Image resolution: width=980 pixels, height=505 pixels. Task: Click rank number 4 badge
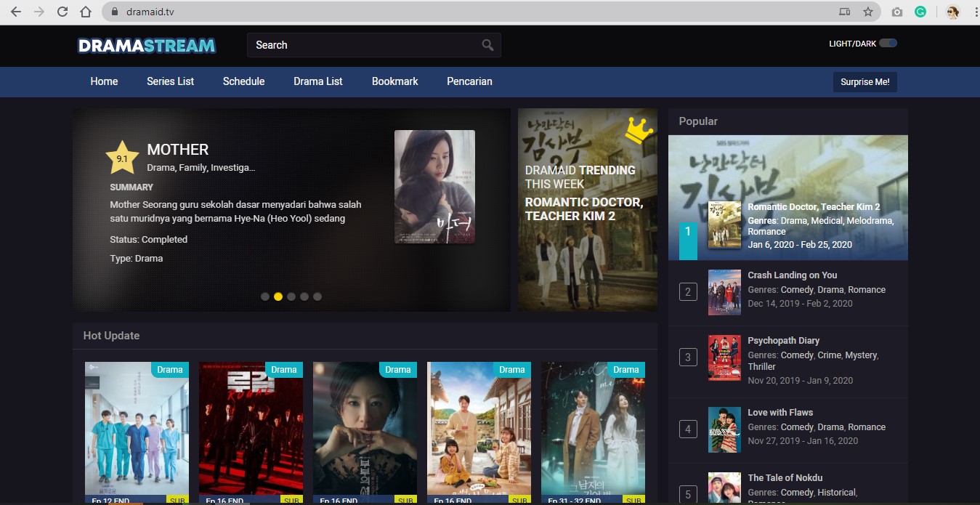pyautogui.click(x=688, y=429)
